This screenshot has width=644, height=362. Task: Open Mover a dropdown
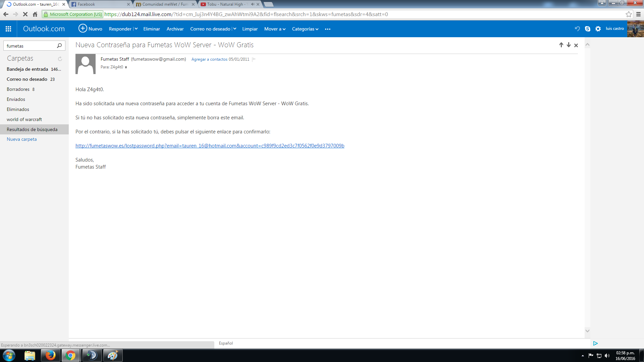(x=275, y=29)
